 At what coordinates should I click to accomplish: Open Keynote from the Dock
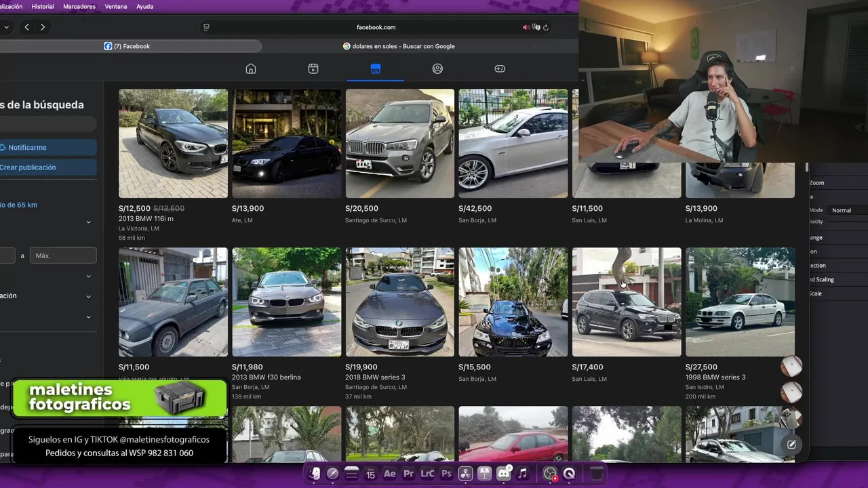coord(485,474)
